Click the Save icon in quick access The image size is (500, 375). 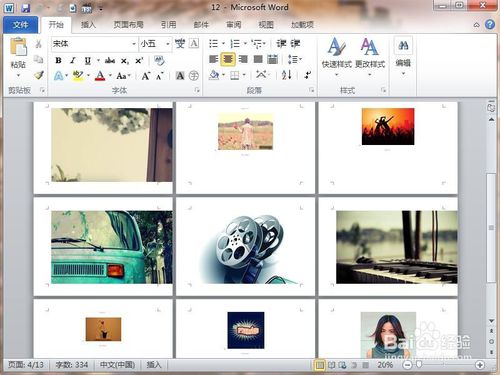pyautogui.click(x=25, y=8)
